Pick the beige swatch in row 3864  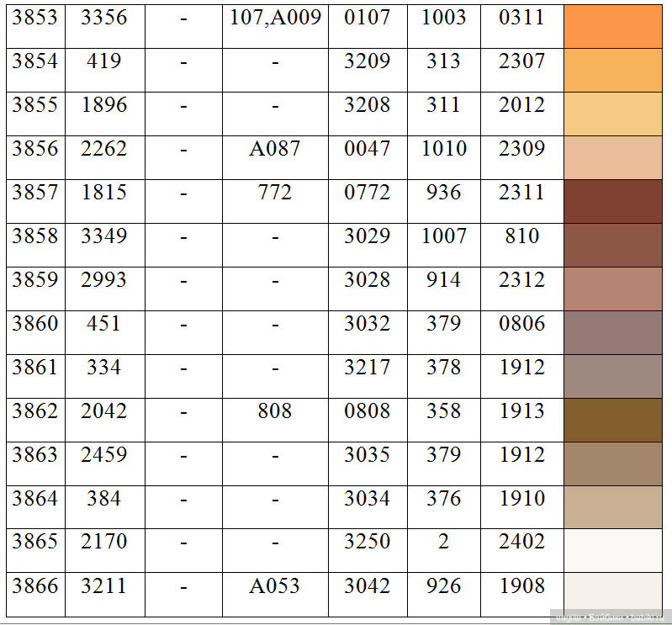[613, 507]
